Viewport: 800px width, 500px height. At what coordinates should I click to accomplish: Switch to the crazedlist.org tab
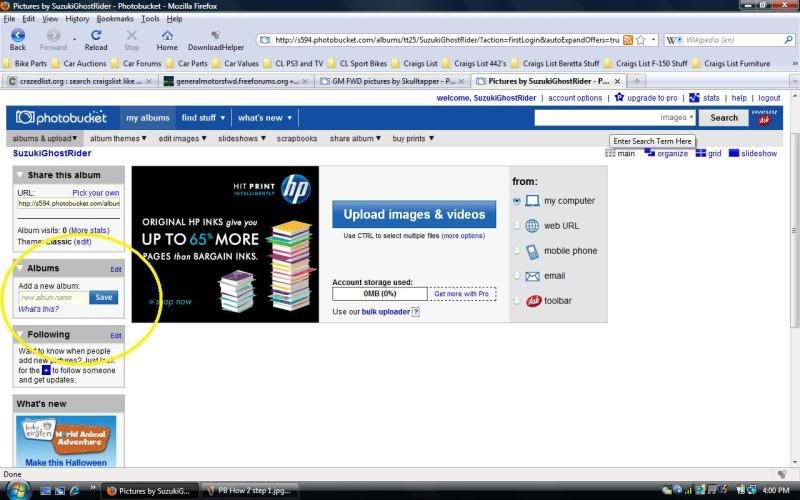pyautogui.click(x=79, y=81)
